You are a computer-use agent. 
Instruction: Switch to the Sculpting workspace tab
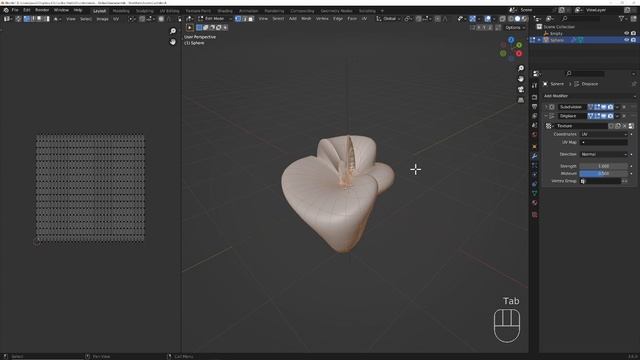pyautogui.click(x=144, y=11)
